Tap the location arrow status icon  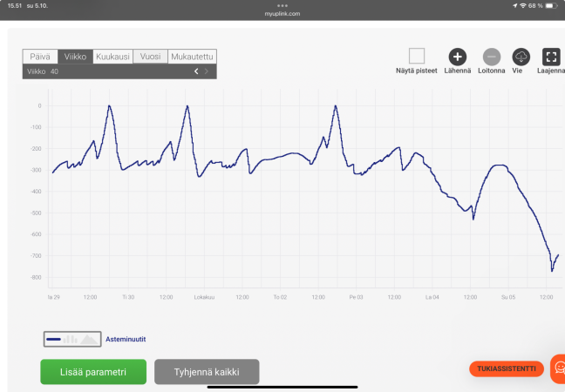click(x=515, y=6)
